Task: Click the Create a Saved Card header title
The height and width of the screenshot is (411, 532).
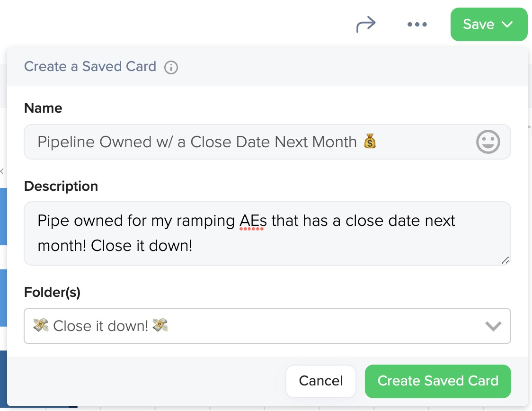Action: click(90, 66)
